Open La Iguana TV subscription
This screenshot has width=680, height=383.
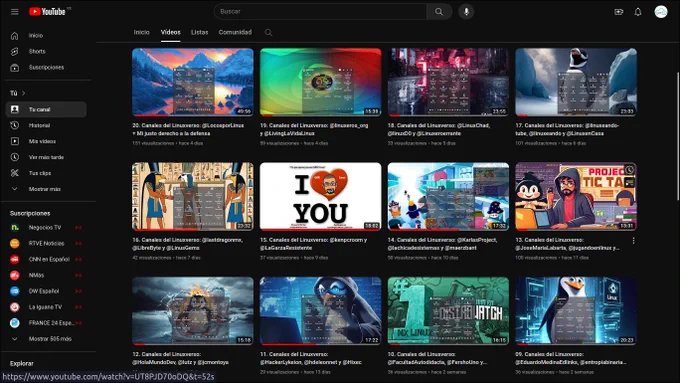pyautogui.click(x=46, y=307)
